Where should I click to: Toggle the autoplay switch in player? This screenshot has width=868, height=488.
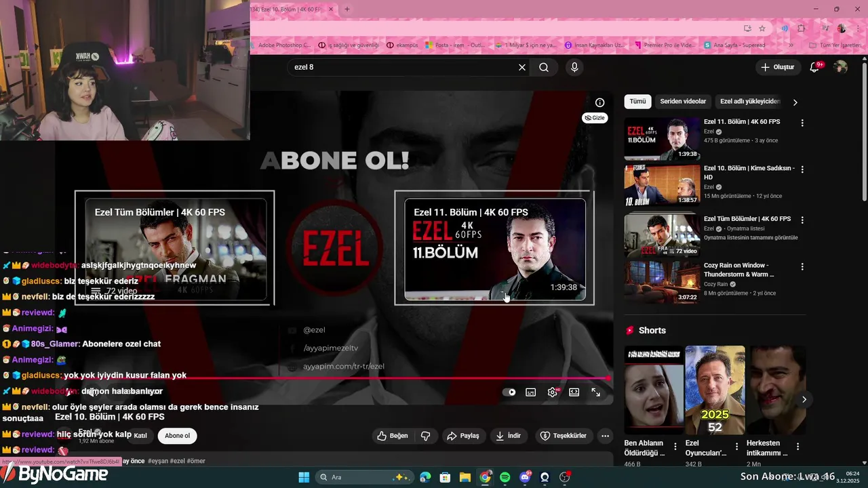click(509, 392)
